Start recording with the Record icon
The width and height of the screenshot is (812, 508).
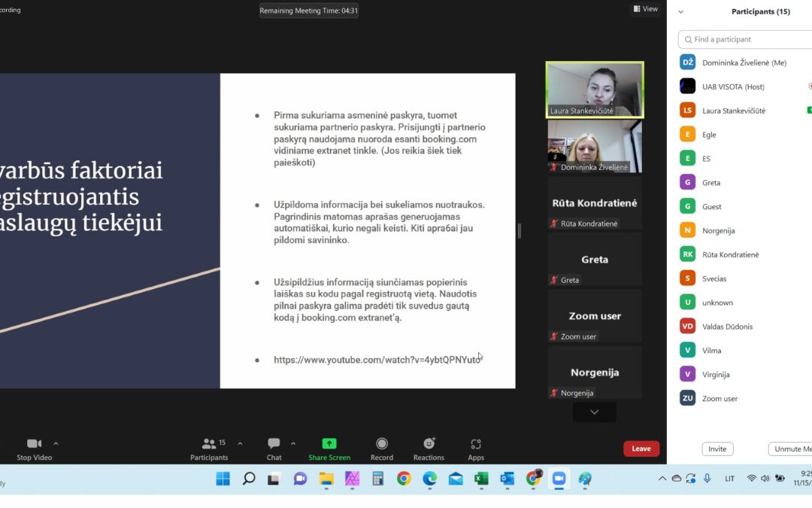click(382, 444)
